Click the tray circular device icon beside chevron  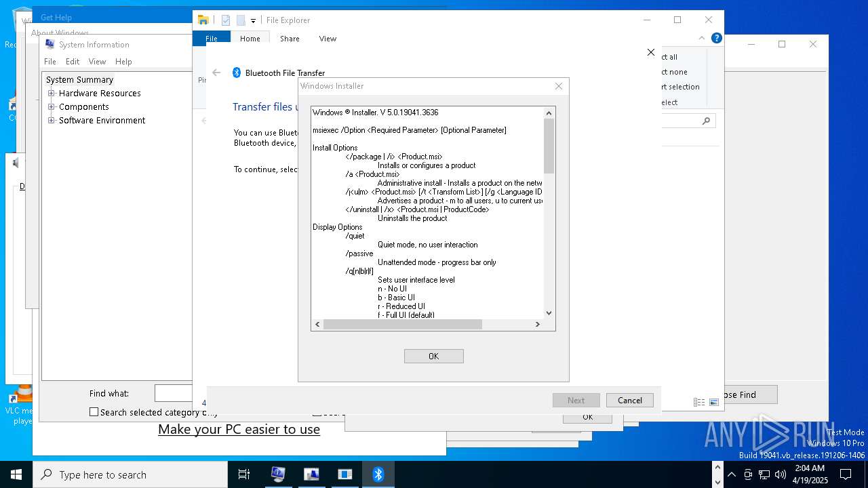tap(748, 474)
